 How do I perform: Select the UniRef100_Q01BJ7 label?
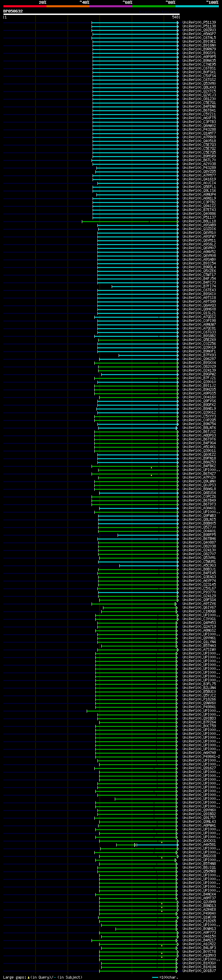[x=199, y=971]
